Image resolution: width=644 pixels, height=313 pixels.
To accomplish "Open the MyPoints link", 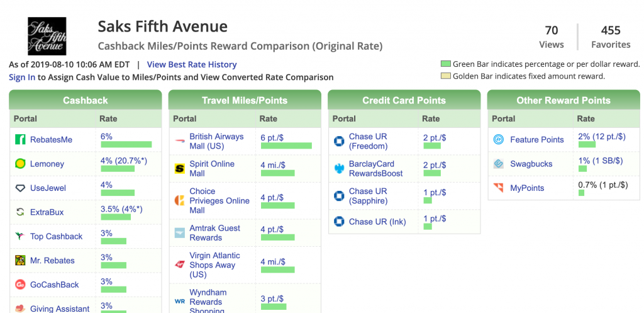I will click(x=527, y=188).
